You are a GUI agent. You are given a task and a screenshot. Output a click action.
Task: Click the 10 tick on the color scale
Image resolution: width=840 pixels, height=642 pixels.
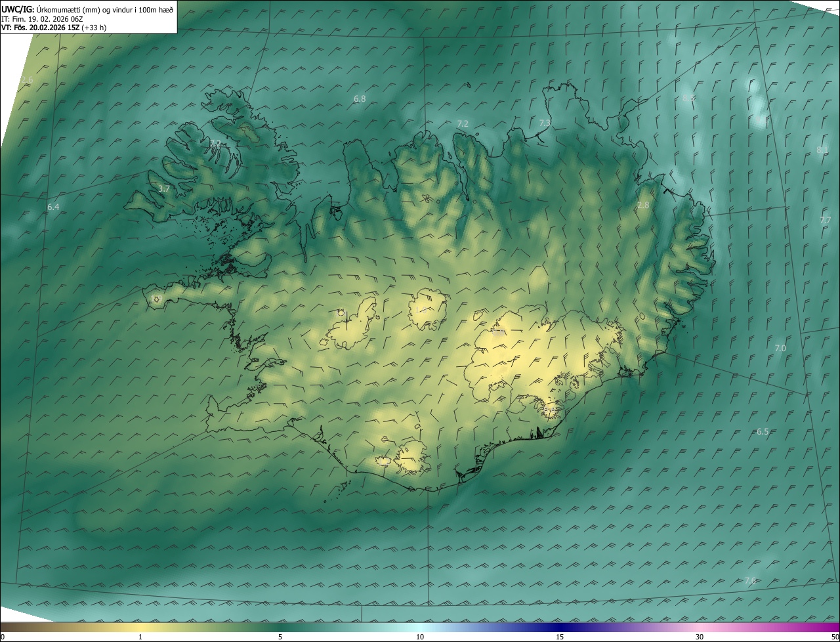(420, 637)
